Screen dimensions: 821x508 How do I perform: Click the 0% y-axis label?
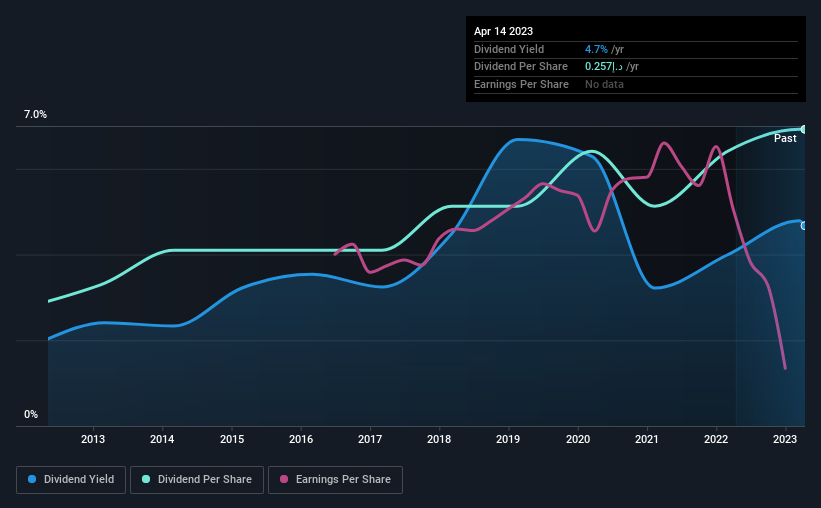[x=31, y=414]
